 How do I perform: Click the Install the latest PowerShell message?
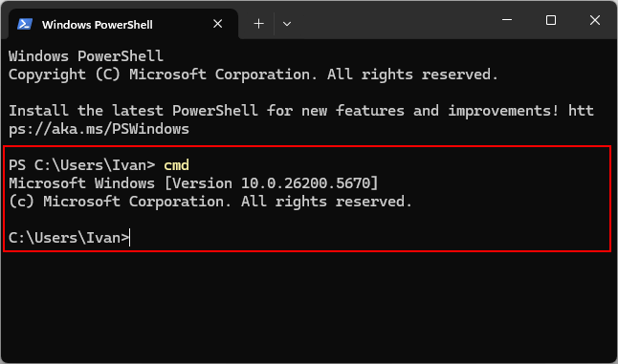pyautogui.click(x=301, y=111)
